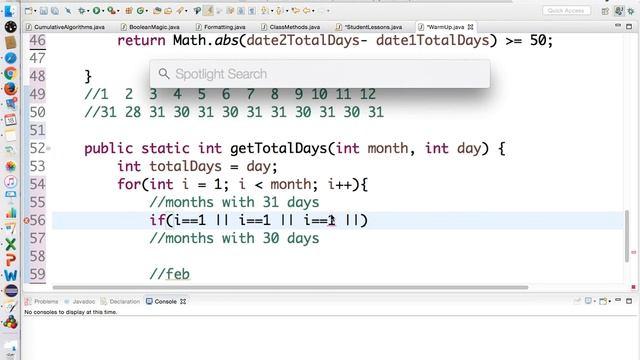The image size is (640, 360).
Task: Open the Run configurations dropdown arrow
Action: 103,11
